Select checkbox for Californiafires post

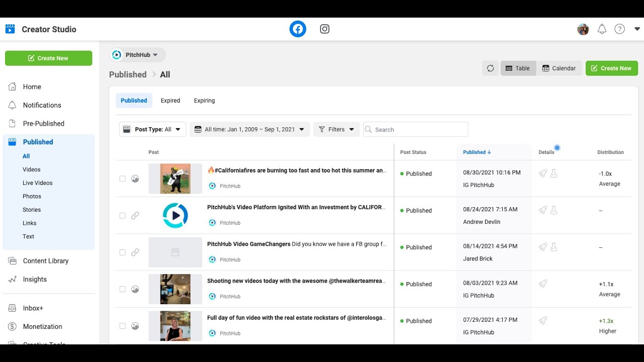point(122,178)
